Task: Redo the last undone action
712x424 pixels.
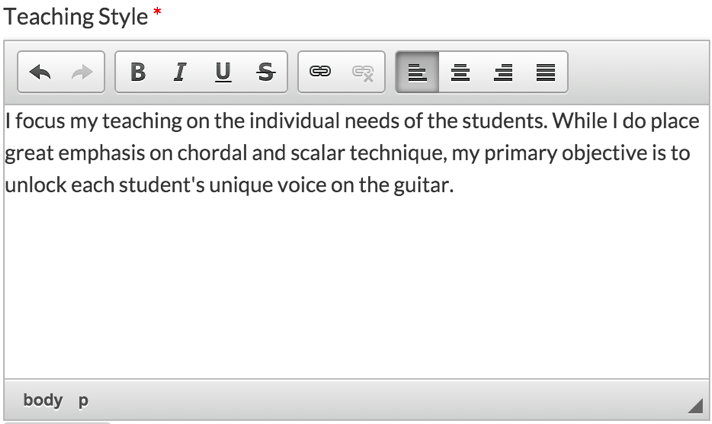Action: pyautogui.click(x=82, y=72)
